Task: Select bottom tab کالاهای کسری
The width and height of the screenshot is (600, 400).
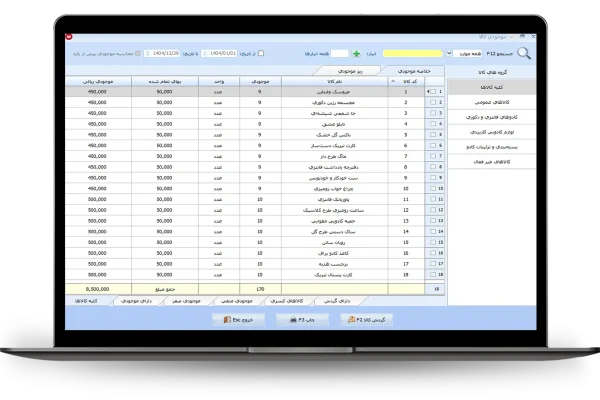Action: (x=287, y=301)
